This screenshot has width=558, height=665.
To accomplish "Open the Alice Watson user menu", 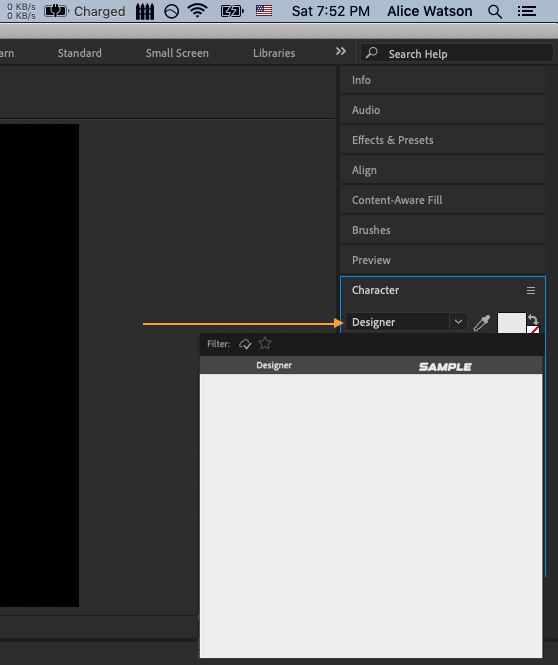I will point(430,11).
